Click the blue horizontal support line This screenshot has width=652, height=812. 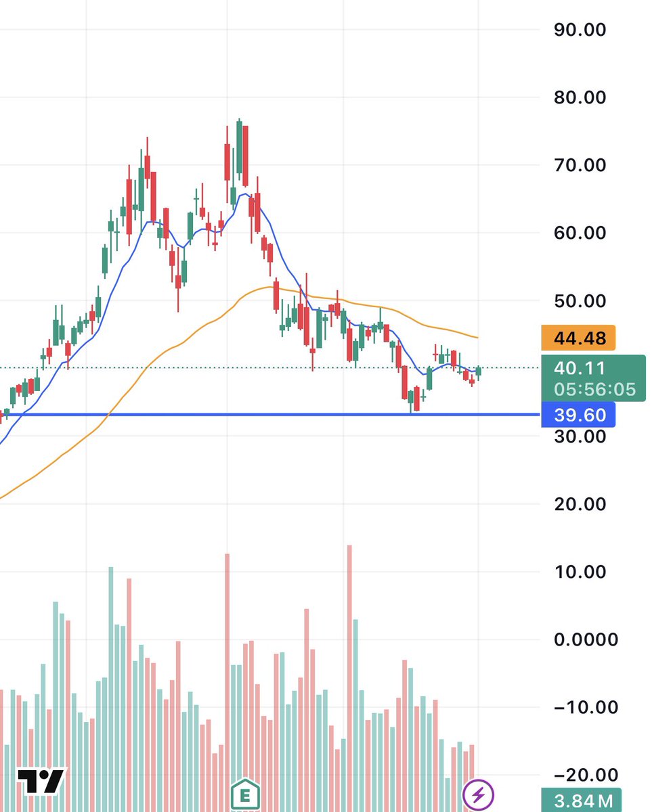coord(271,414)
